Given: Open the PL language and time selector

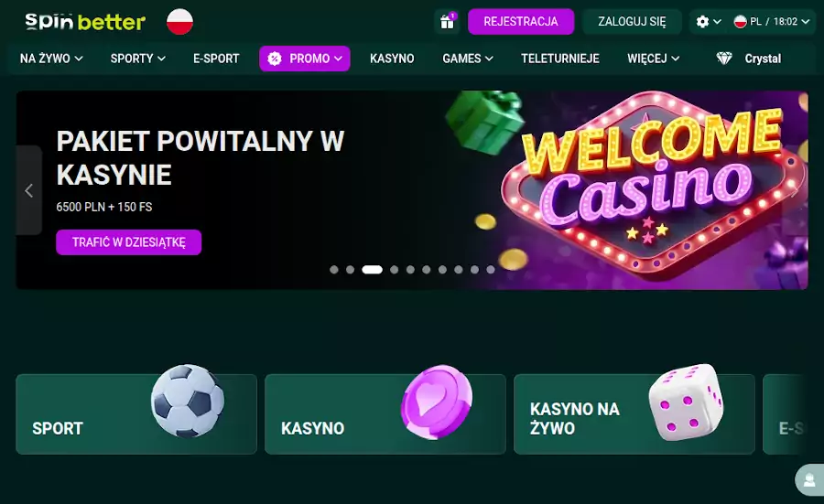Looking at the screenshot, I should [x=772, y=22].
